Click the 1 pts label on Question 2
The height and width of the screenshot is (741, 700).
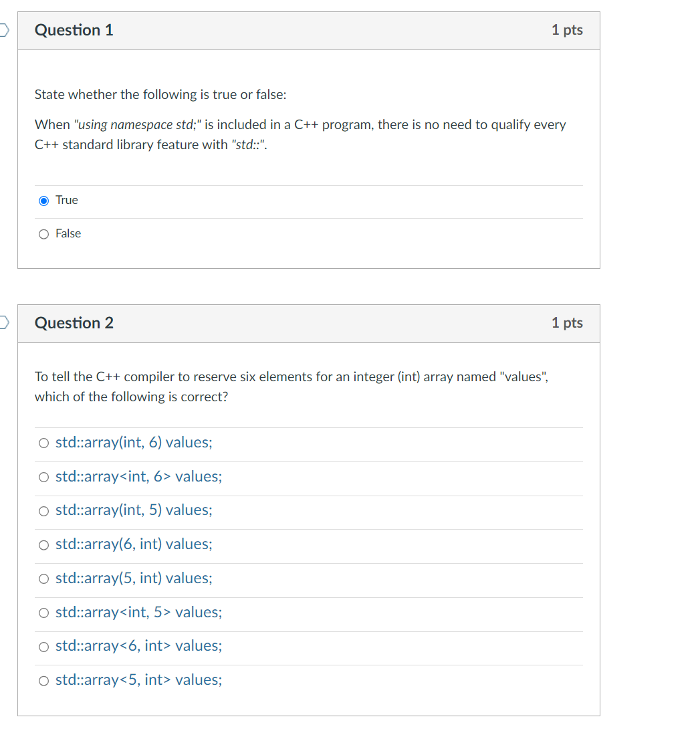[567, 322]
